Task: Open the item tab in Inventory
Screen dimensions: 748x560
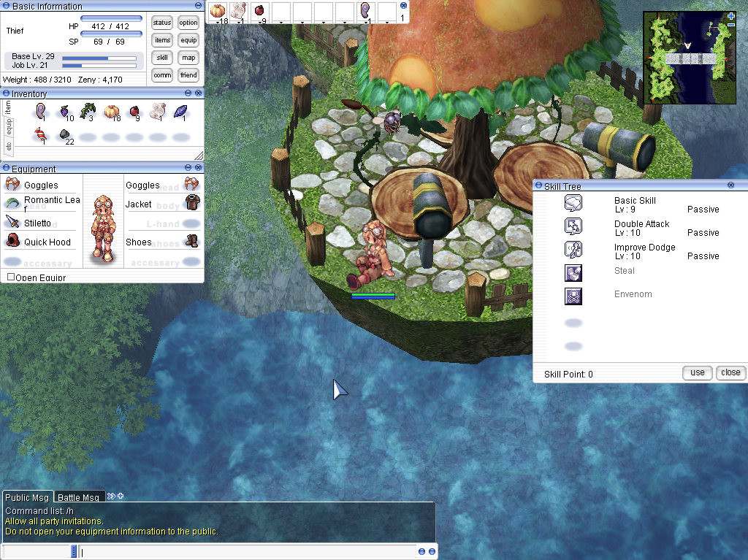Action: pos(7,108)
